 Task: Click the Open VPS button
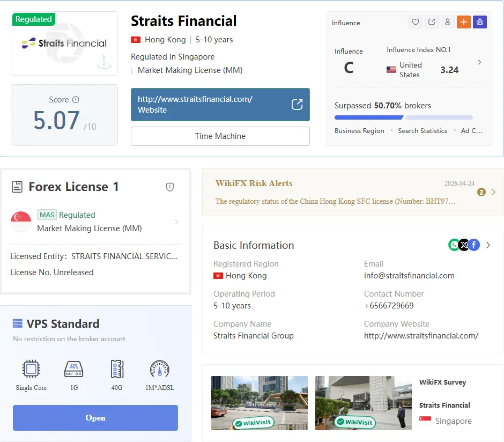(x=95, y=418)
